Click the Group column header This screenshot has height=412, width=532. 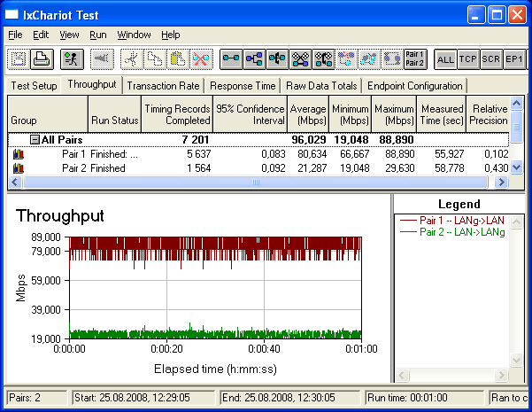click(x=48, y=114)
